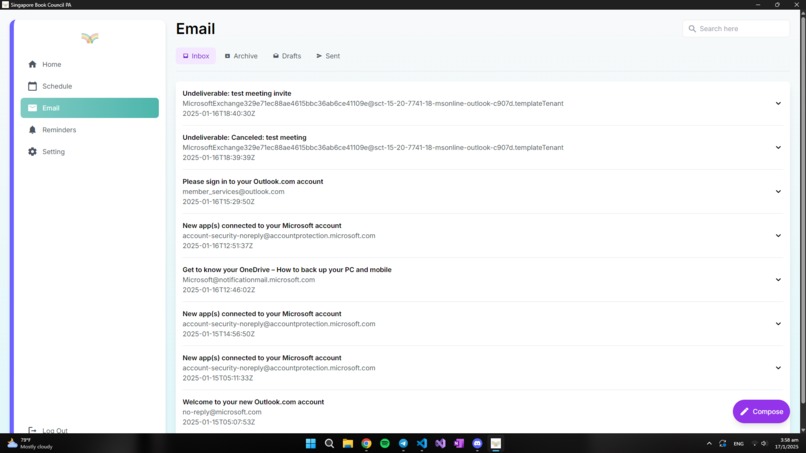
Task: Switch to the Sent tab
Action: [x=328, y=56]
